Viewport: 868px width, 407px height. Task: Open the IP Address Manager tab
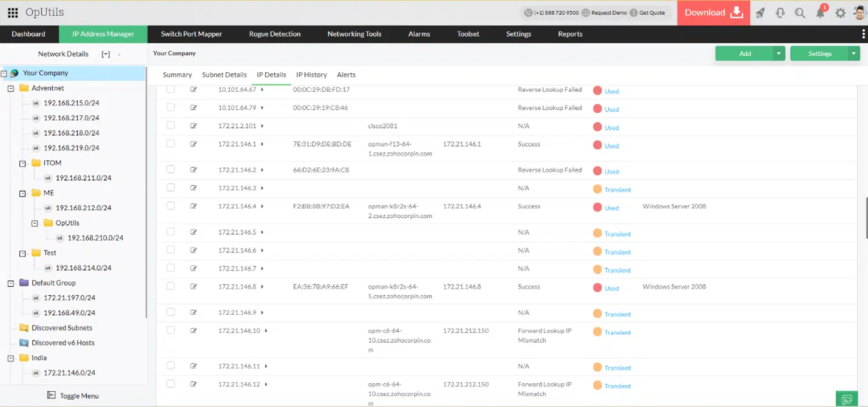point(103,34)
